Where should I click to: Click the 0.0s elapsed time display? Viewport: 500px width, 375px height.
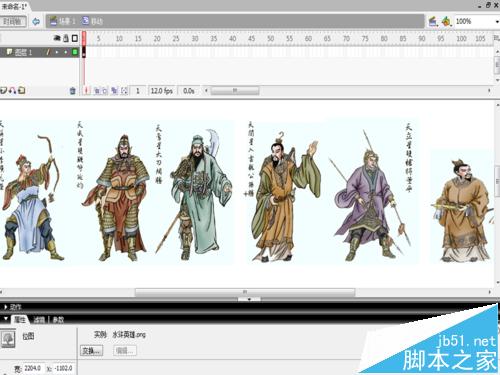[x=189, y=91]
